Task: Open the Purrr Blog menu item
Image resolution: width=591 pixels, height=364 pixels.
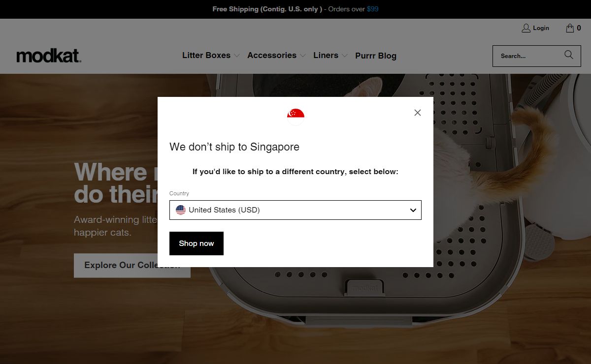Action: coord(376,56)
